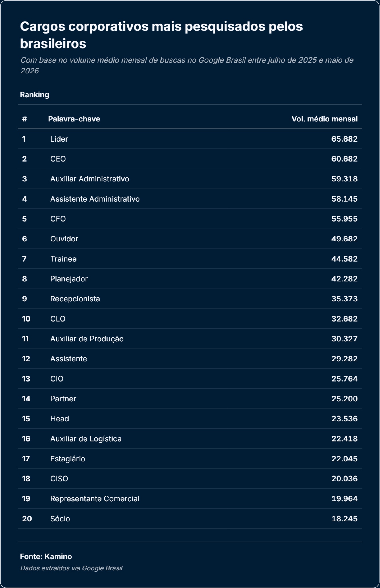The width and height of the screenshot is (380, 588).
Task: Click the Recepcionista keyword
Action: (x=75, y=299)
